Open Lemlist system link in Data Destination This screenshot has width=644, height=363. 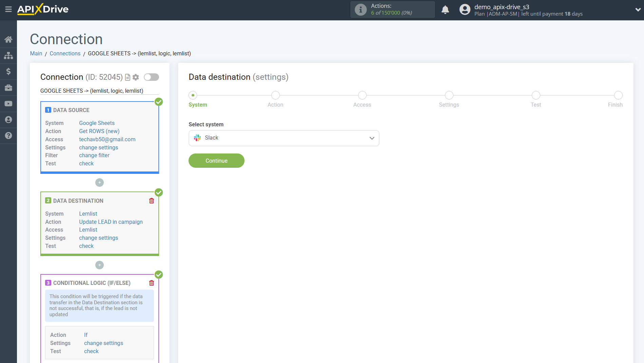(88, 214)
